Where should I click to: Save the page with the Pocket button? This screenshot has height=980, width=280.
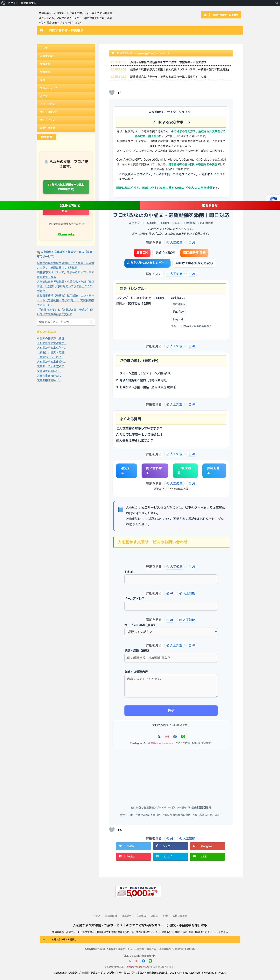(134, 856)
